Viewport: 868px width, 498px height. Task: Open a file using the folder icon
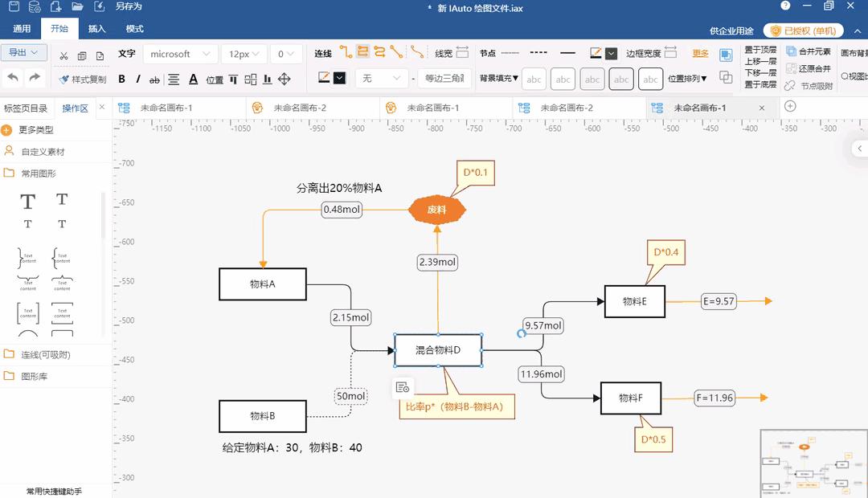(x=76, y=6)
